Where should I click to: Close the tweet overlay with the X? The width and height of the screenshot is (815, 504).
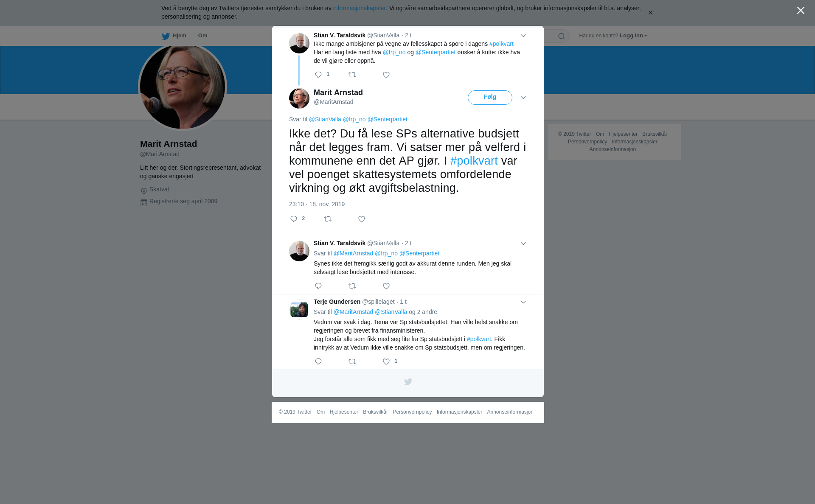pyautogui.click(x=801, y=11)
